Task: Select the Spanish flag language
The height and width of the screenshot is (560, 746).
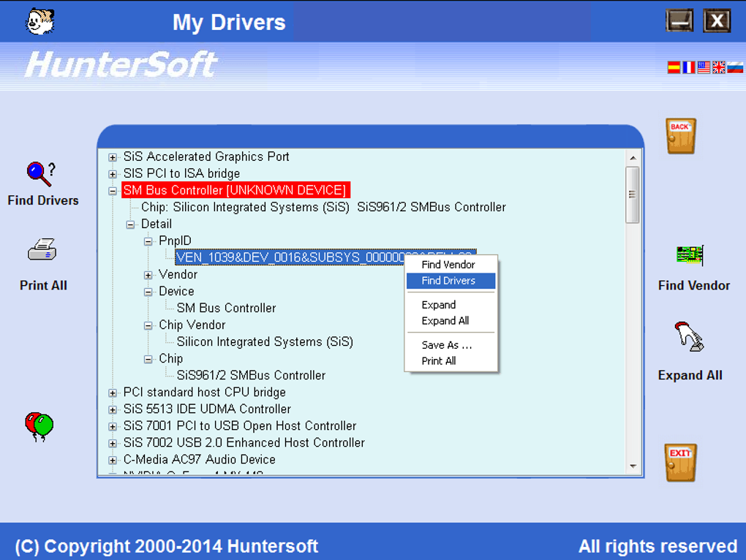Action: pyautogui.click(x=674, y=67)
